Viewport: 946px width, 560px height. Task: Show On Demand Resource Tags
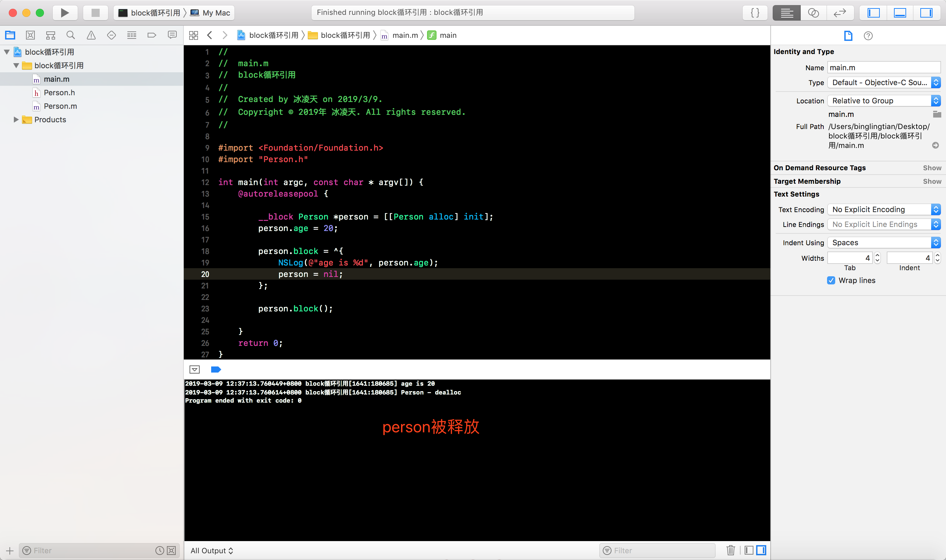(932, 168)
